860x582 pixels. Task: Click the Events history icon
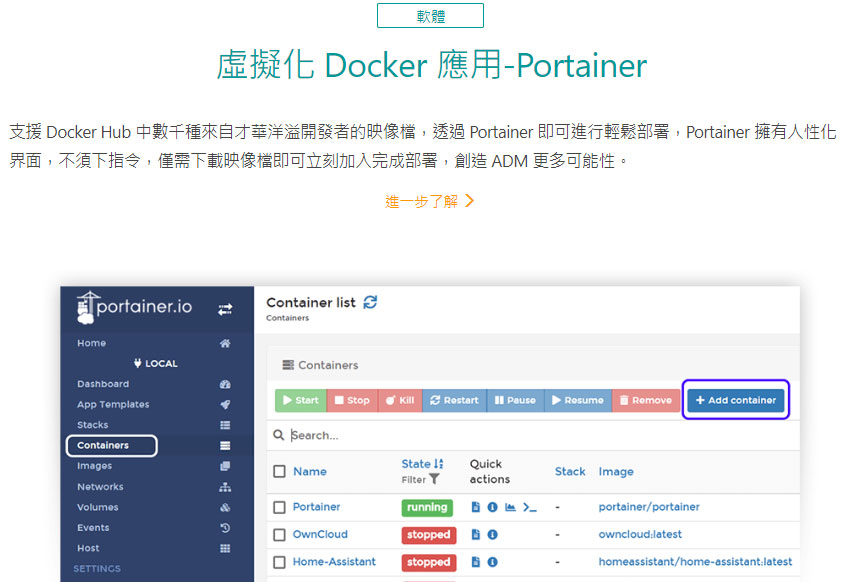pyautogui.click(x=225, y=528)
